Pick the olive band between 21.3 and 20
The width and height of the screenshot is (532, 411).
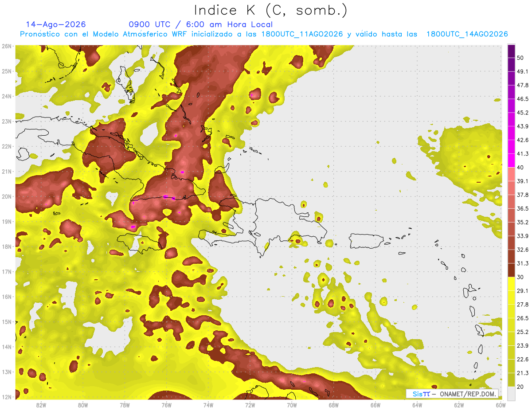(511, 380)
